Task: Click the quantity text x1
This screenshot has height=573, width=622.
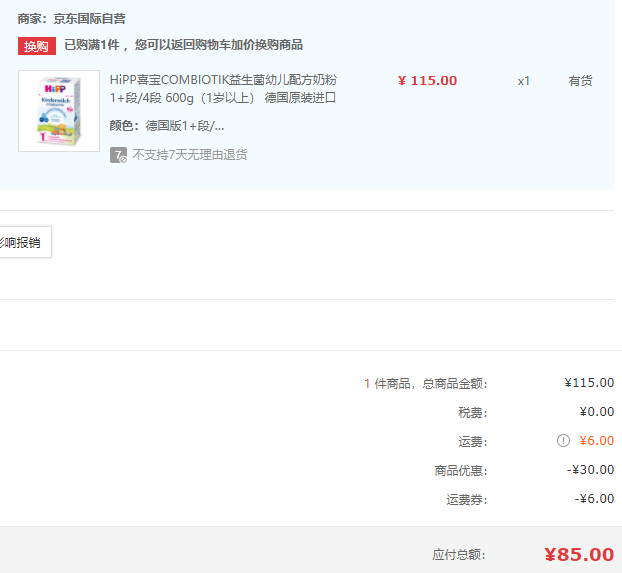Action: tap(523, 81)
